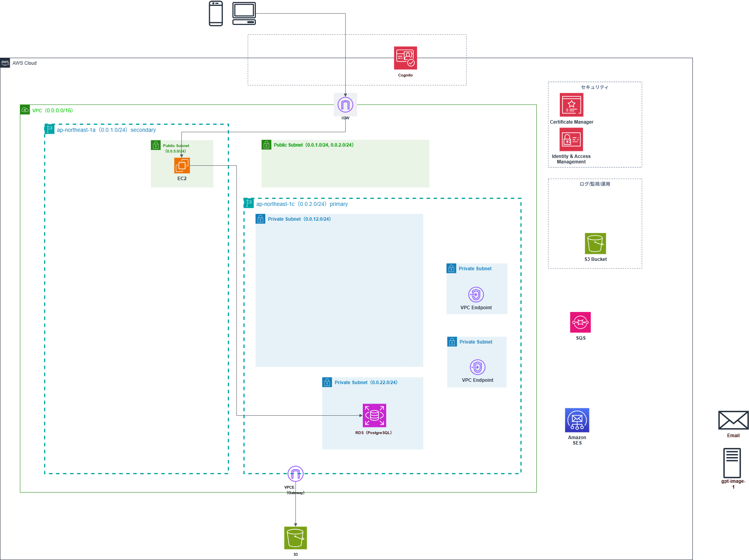Click the gpt-image-1 server icon
The width and height of the screenshot is (749, 560).
click(x=732, y=463)
